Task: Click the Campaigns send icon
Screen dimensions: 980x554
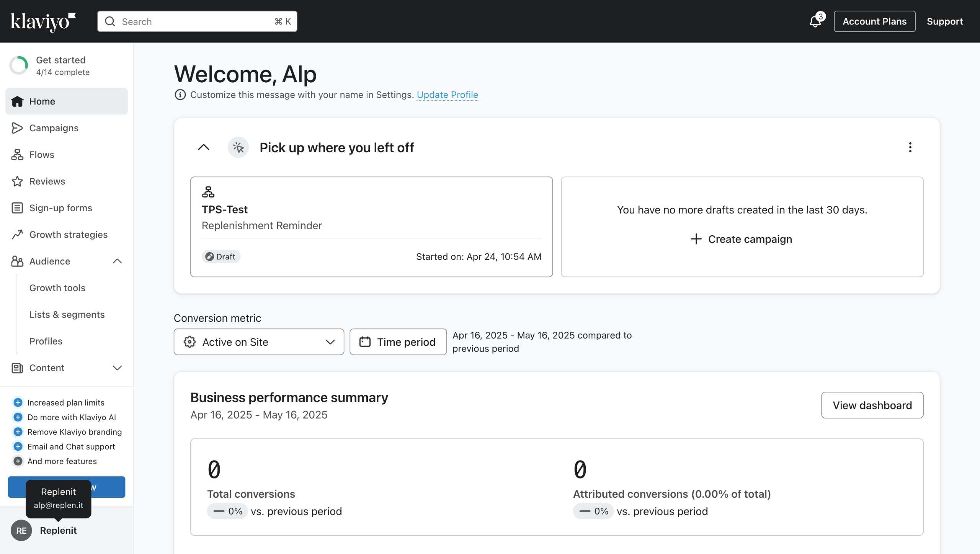Action: click(x=17, y=128)
